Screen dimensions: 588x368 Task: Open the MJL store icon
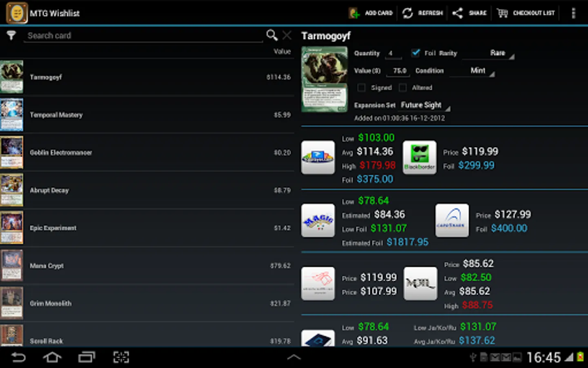(420, 284)
